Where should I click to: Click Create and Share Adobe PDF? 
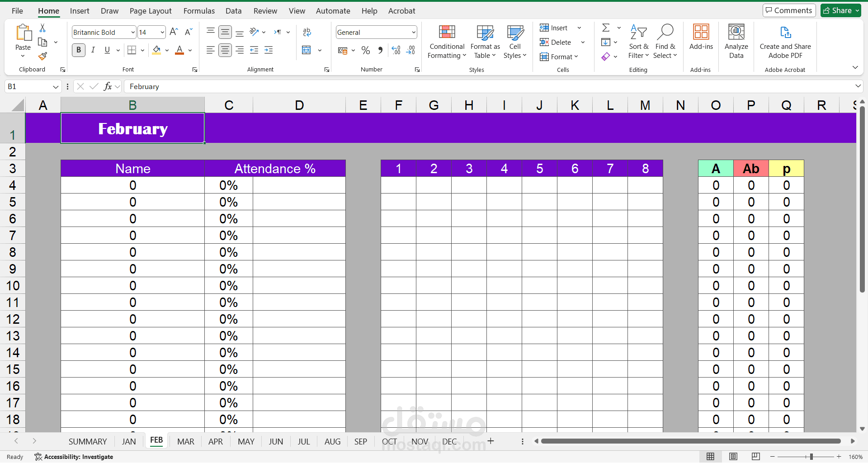pos(785,41)
